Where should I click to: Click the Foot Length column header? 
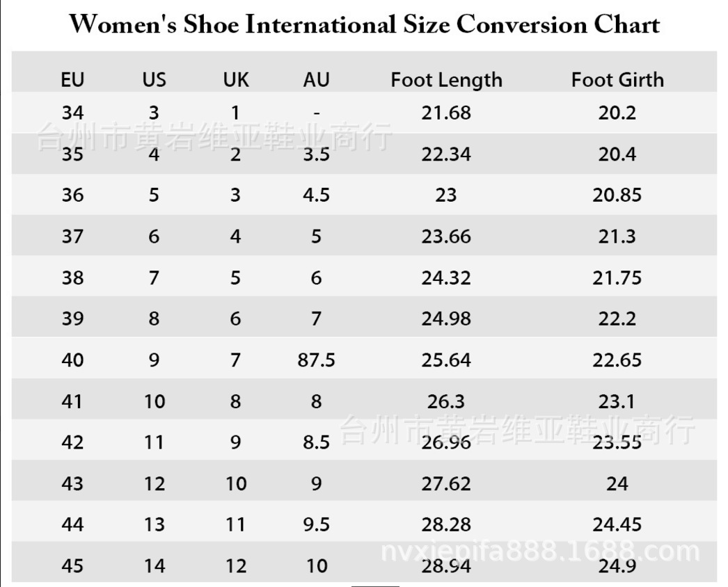click(446, 80)
